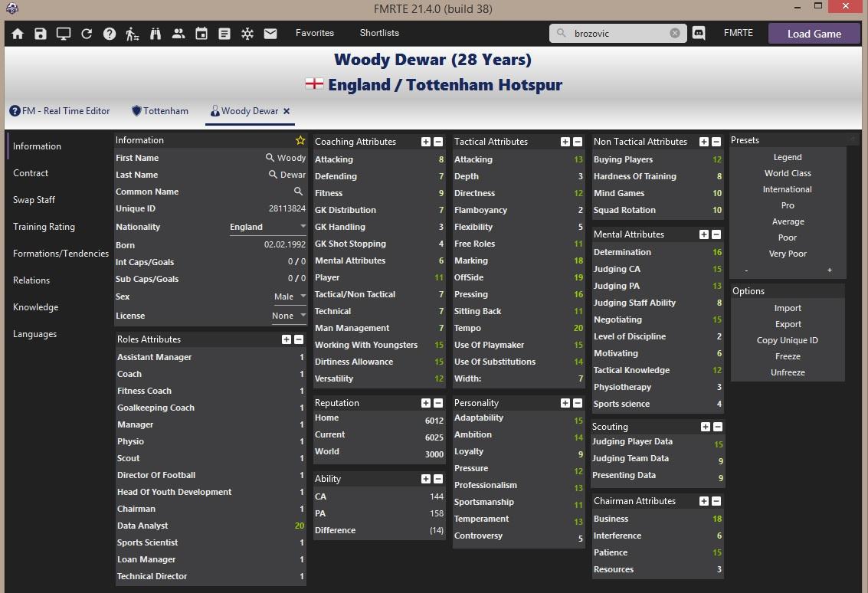Toggle the favorite star in Information header
Image resolution: width=868 pixels, height=593 pixels.
300,140
